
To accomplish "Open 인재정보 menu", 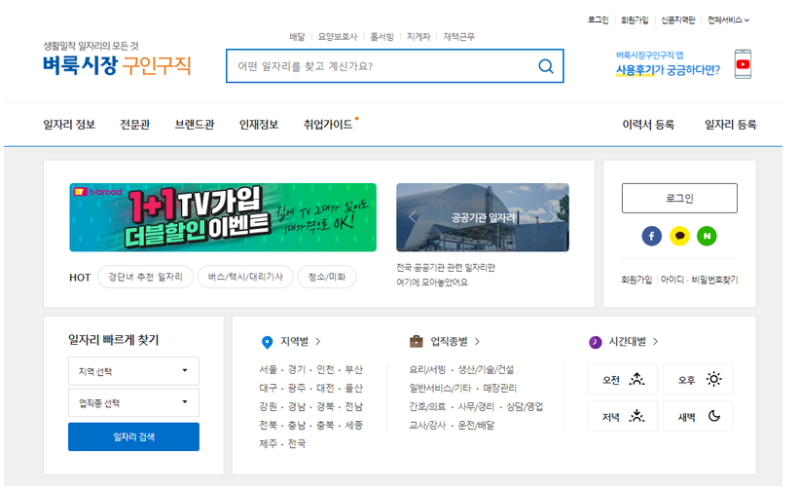I will 259,125.
